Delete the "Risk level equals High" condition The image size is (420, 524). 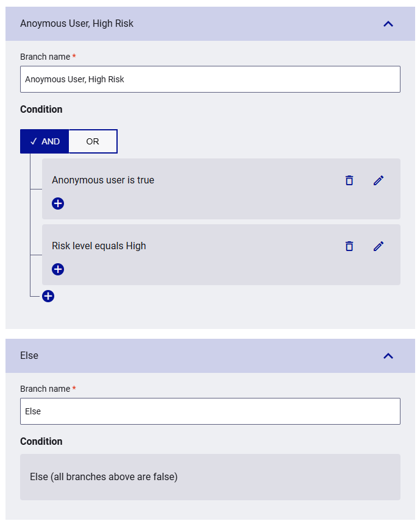(349, 246)
